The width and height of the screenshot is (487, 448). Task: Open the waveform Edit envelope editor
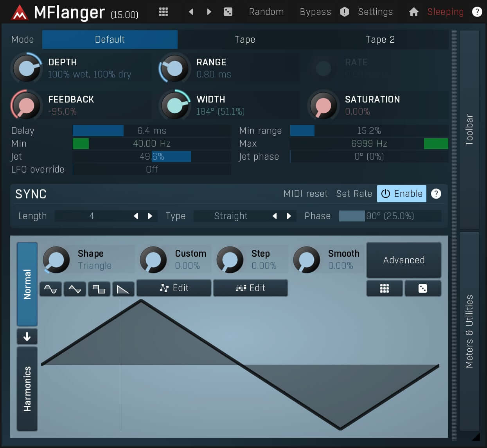click(174, 288)
